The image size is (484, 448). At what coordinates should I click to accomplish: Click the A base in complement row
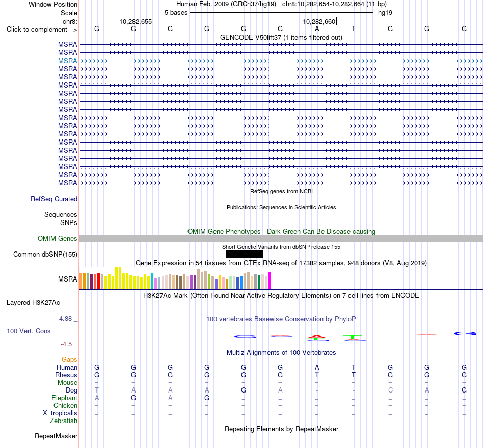(x=317, y=29)
